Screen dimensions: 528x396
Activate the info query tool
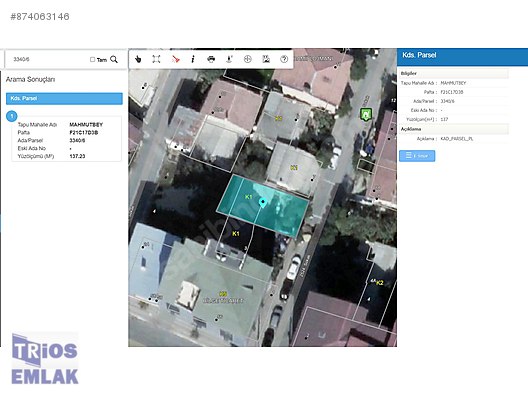[193, 59]
